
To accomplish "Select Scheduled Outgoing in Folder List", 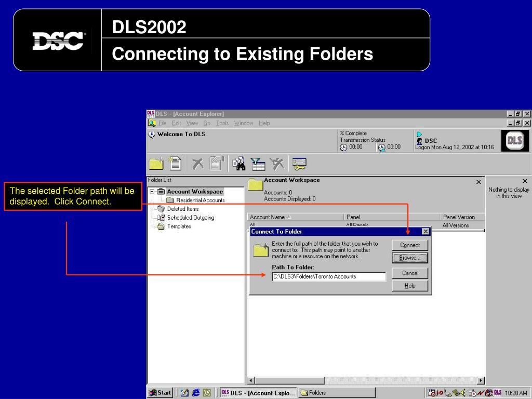I will 191,218.
